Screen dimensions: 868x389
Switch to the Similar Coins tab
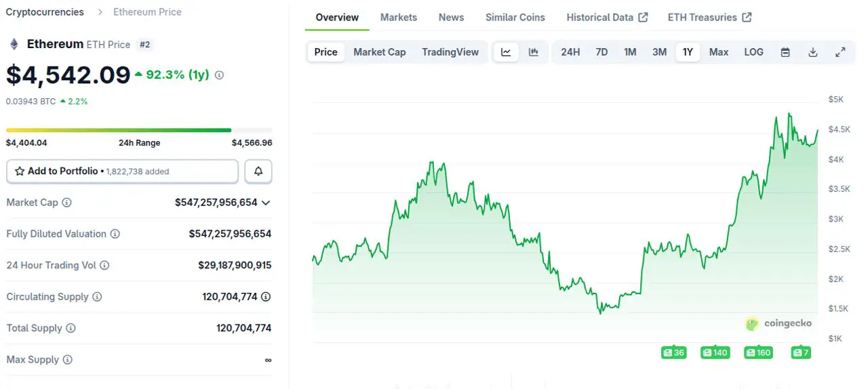click(x=515, y=18)
